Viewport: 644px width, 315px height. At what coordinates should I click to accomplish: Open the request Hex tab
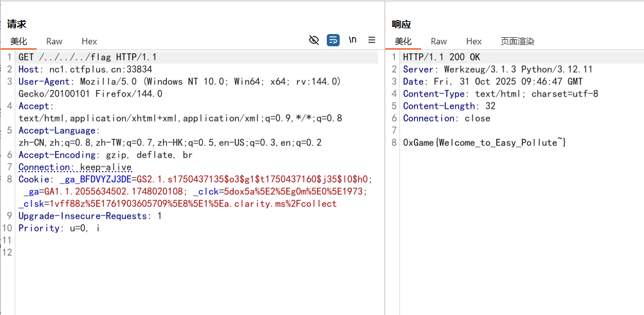click(x=89, y=41)
